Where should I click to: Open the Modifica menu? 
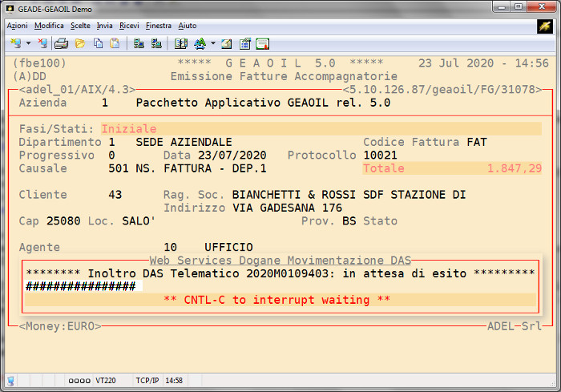pos(49,26)
